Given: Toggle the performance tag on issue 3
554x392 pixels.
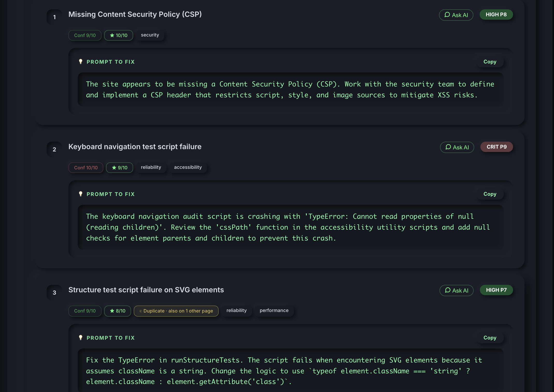Looking at the screenshot, I should coord(274,310).
